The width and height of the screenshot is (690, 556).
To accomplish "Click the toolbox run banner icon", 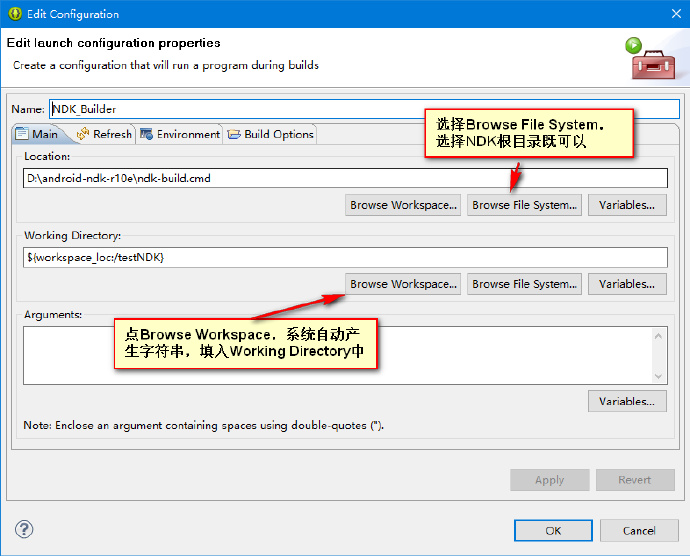I will click(x=652, y=59).
